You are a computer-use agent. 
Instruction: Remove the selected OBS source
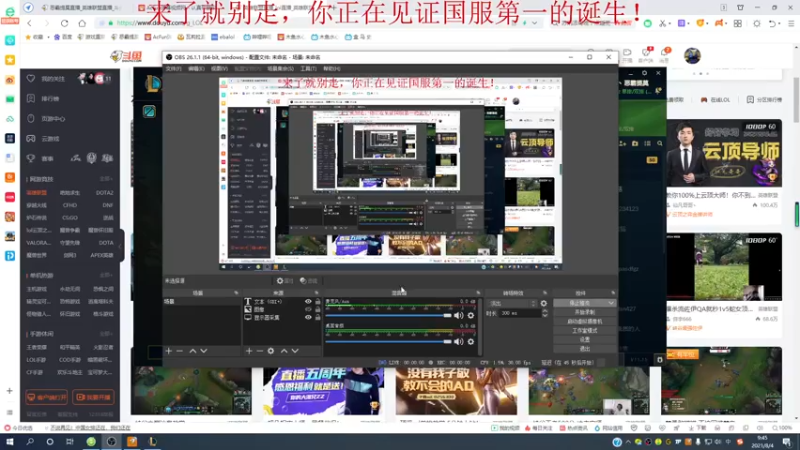[260, 351]
